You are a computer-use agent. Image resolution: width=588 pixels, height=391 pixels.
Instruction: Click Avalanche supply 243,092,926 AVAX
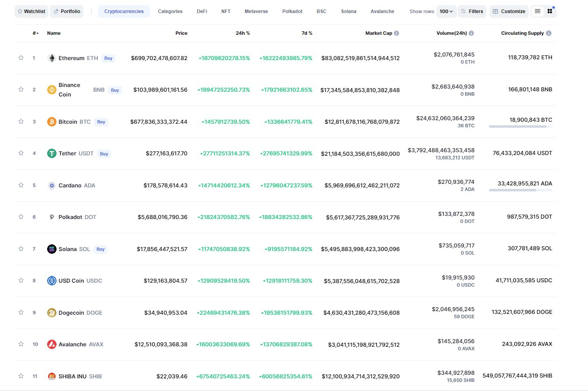(x=527, y=344)
